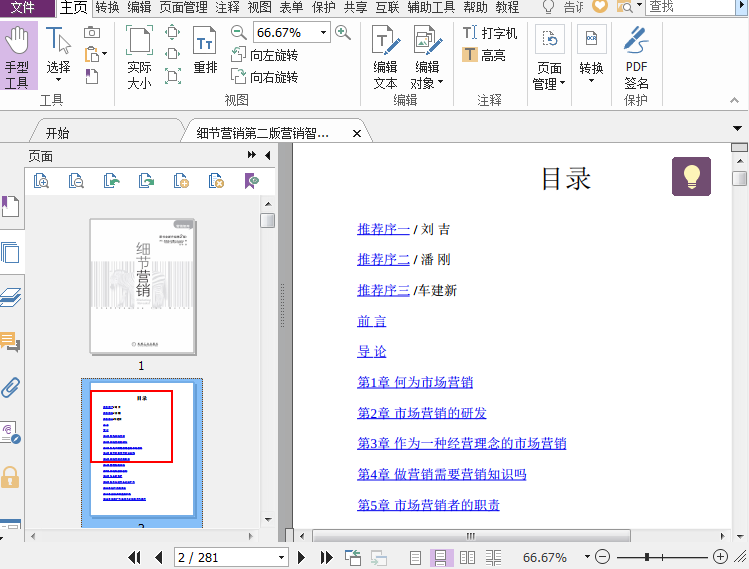The image size is (749, 569).
Task: Select the Hand tool (手型工具)
Action: (x=17, y=58)
